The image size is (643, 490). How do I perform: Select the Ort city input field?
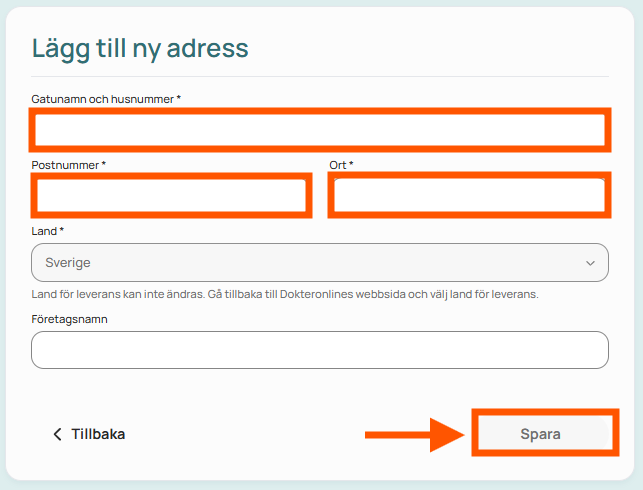click(470, 196)
